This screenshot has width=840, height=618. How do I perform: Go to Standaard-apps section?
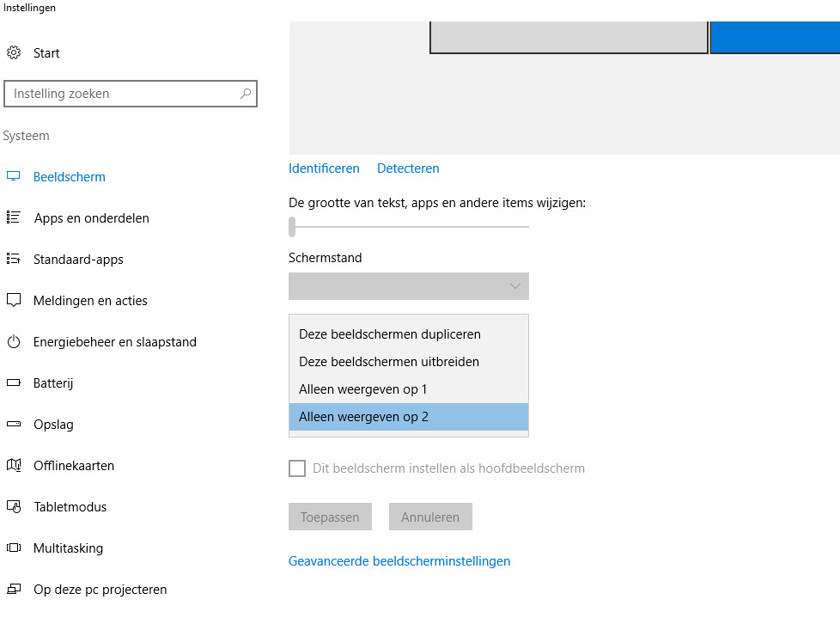tap(78, 260)
